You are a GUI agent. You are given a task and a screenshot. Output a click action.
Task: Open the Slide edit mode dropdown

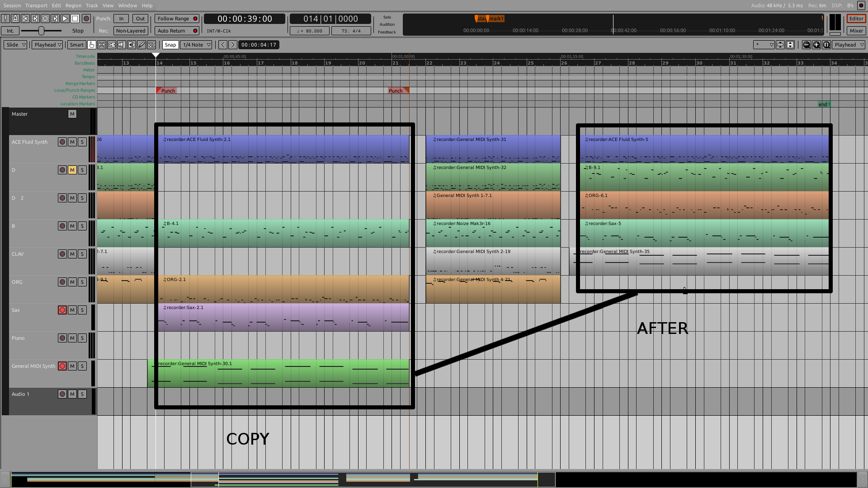(16, 45)
